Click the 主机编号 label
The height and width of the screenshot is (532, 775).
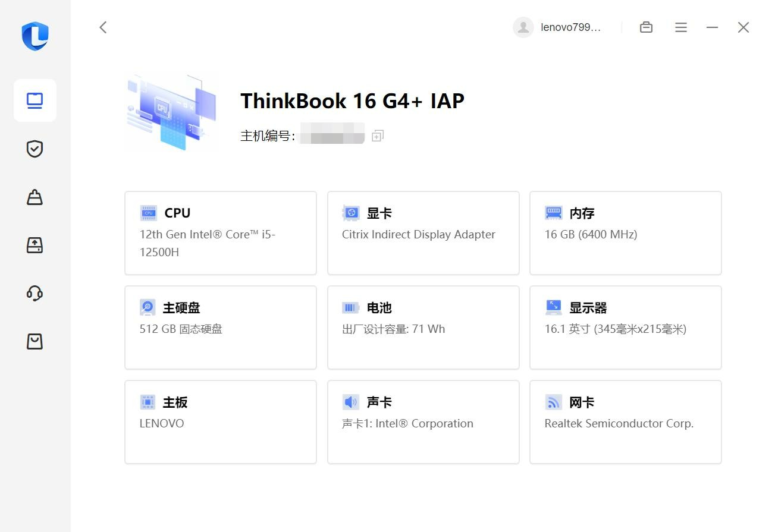268,136
